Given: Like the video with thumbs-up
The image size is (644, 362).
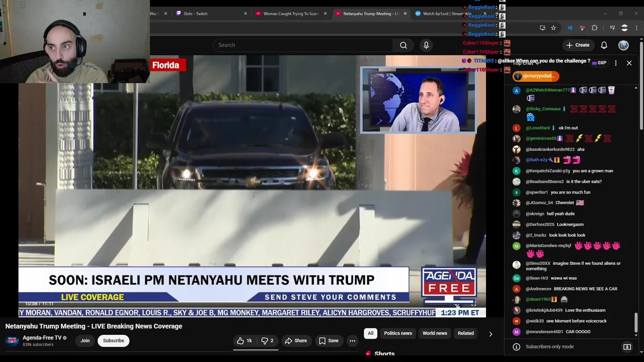Looking at the screenshot, I should [245, 340].
